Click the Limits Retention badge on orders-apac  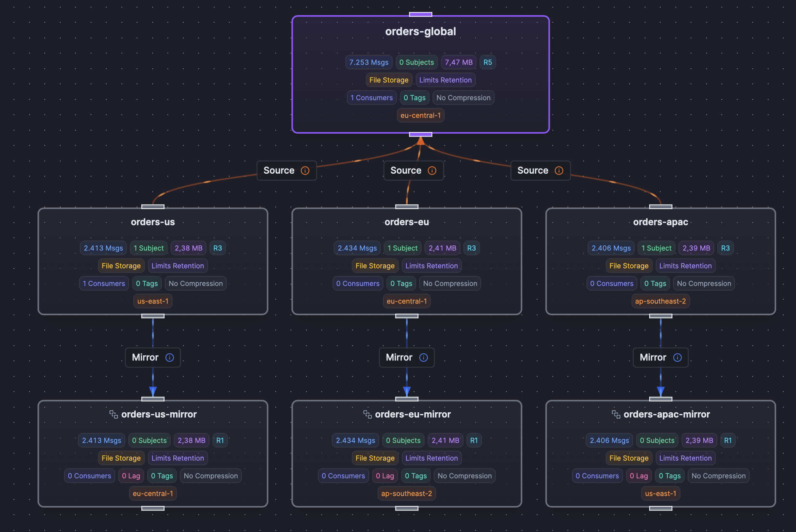[686, 266]
